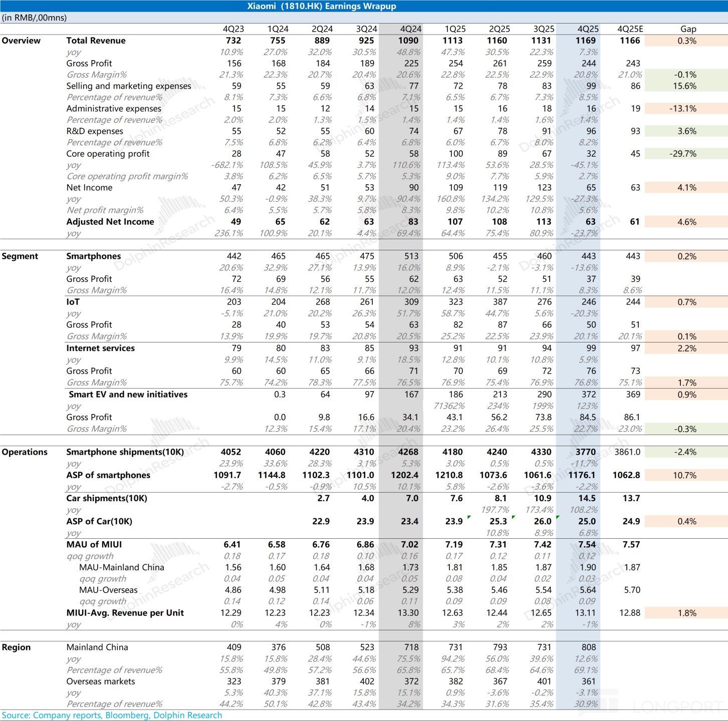This screenshot has height=721, width=728.
Task: Click the Gap column header
Action: [688, 29]
